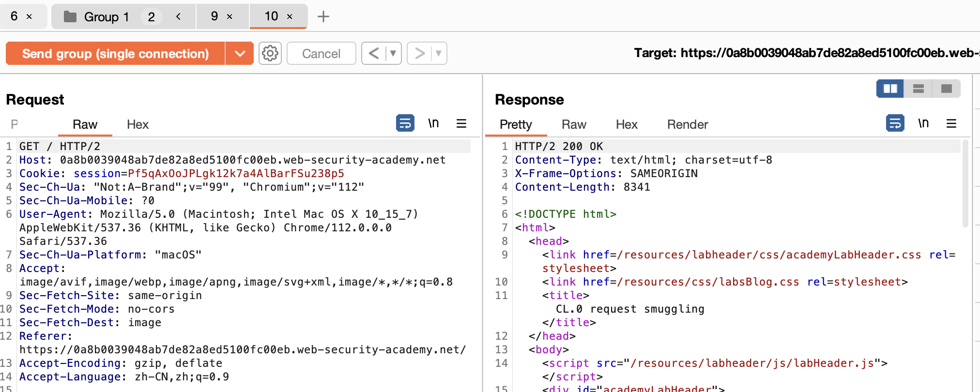Close Repeater tab 9
Viewport: 980px width, 392px height.
[230, 16]
